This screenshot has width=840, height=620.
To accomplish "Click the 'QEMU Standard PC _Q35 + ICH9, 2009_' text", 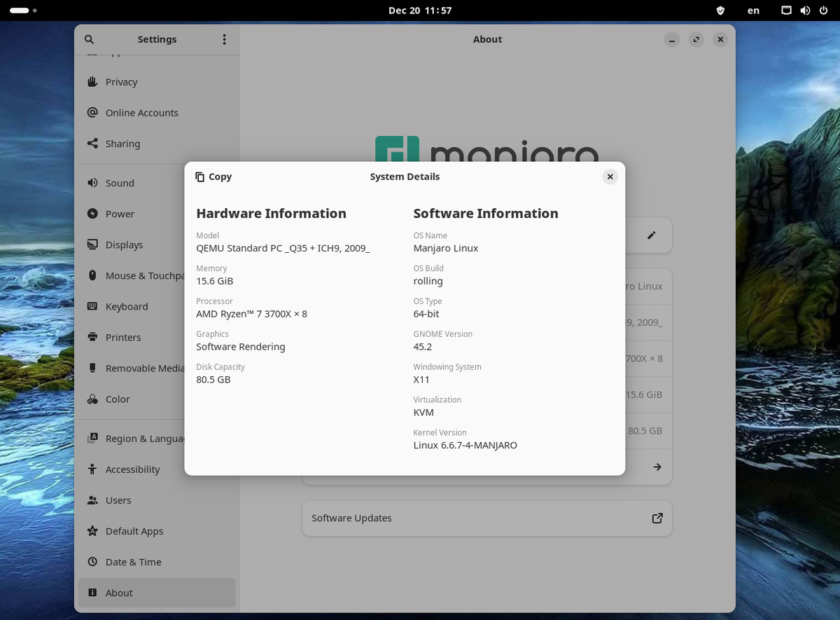I will pyautogui.click(x=283, y=248).
